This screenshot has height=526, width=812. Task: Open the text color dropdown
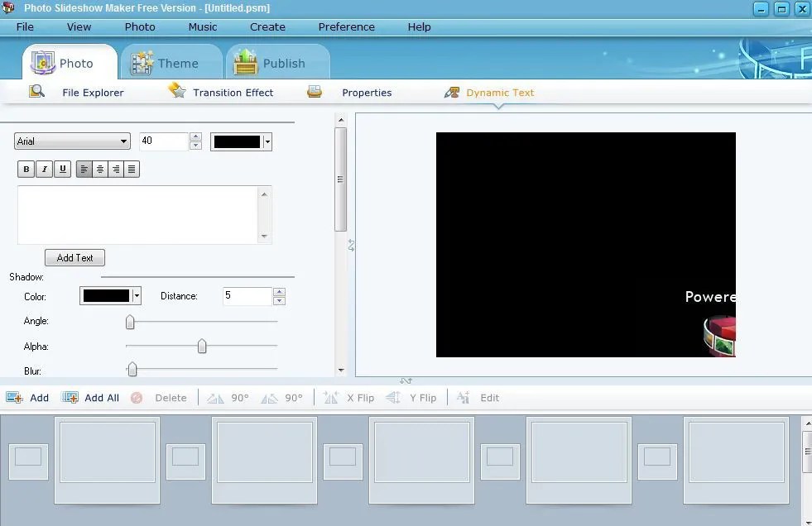(266, 141)
